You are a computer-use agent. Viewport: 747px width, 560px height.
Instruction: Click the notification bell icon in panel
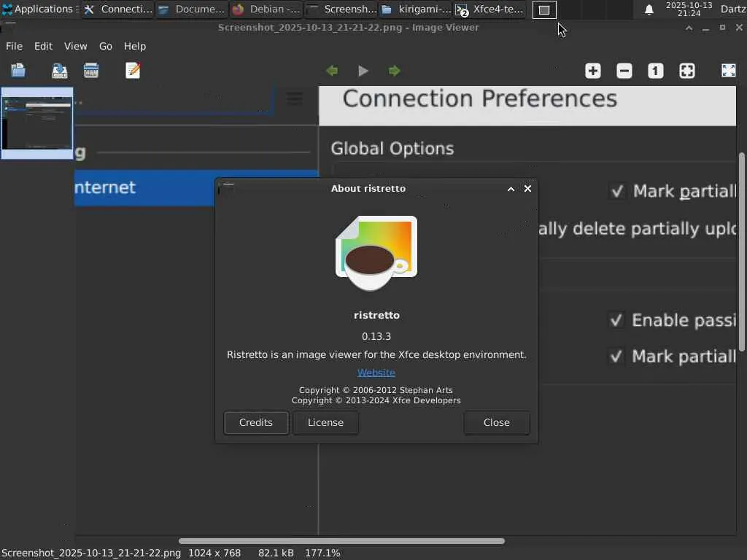pos(649,9)
